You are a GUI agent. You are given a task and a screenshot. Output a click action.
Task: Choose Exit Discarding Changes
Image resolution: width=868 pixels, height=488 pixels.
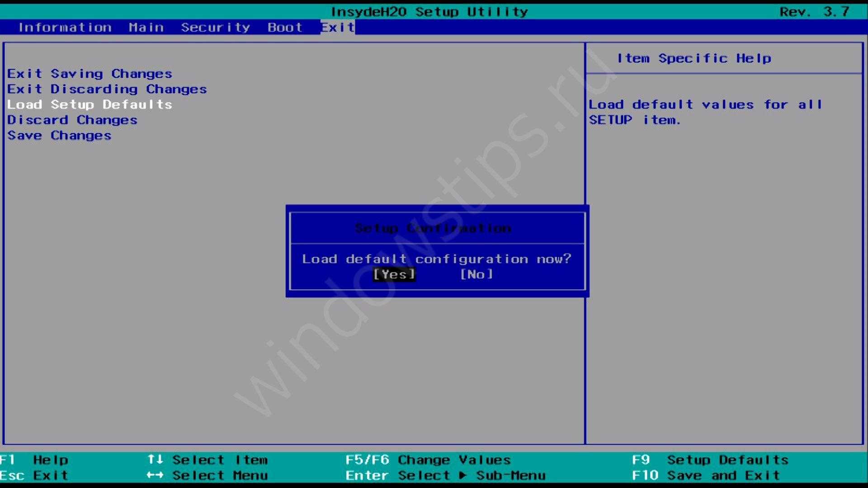[107, 89]
